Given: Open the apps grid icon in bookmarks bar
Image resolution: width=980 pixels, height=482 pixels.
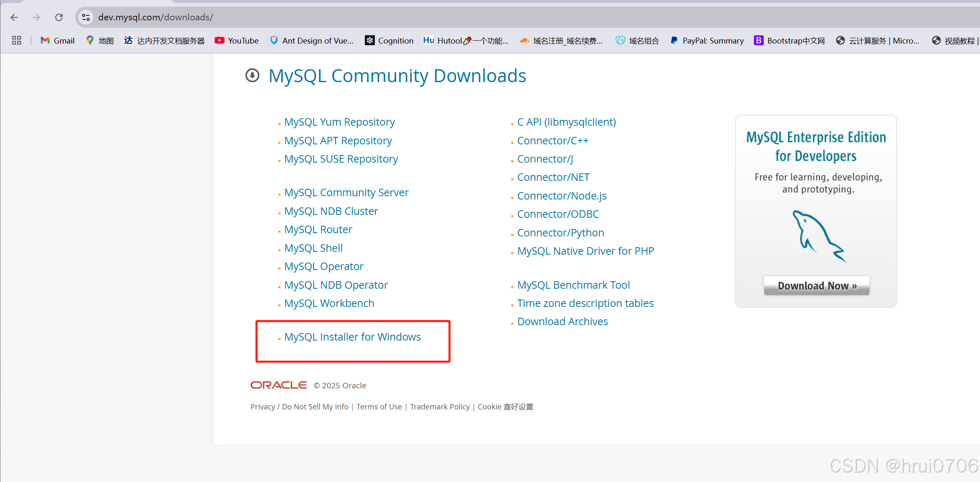Looking at the screenshot, I should [x=17, y=40].
